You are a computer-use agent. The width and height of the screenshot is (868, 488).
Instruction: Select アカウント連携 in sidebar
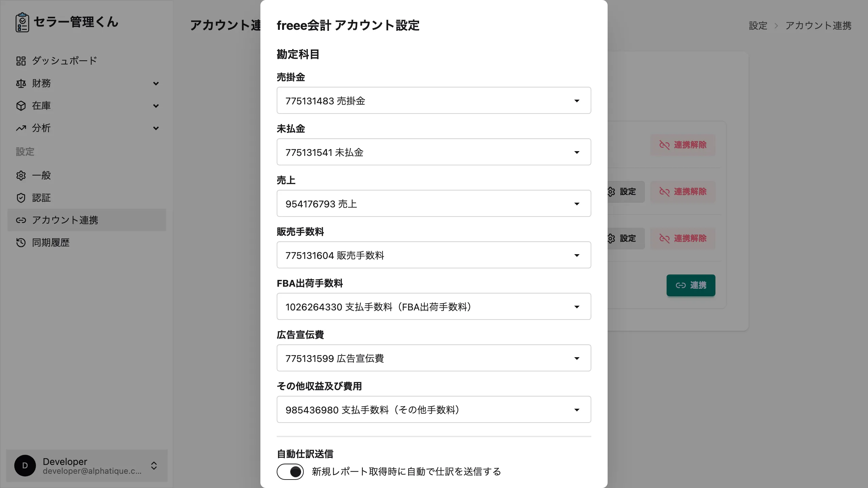87,220
